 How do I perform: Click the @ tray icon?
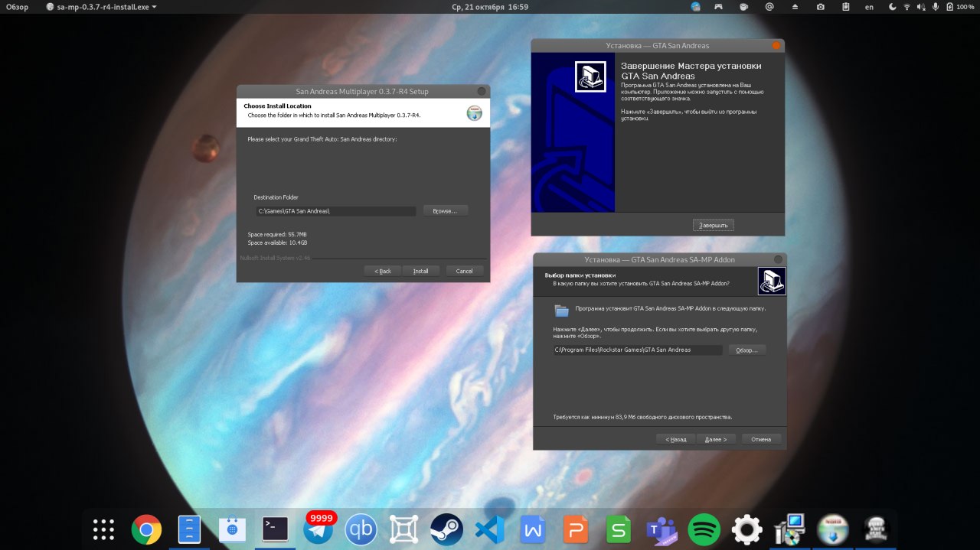(769, 6)
